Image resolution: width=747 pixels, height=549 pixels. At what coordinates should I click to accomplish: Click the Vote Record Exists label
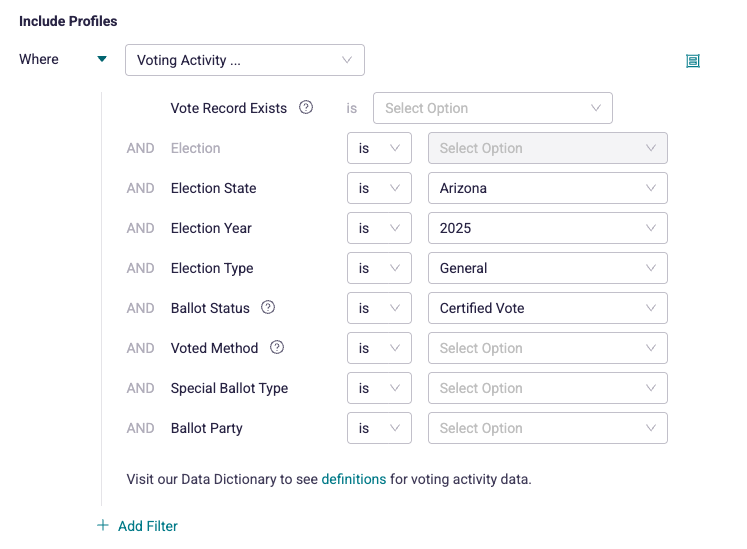(229, 108)
